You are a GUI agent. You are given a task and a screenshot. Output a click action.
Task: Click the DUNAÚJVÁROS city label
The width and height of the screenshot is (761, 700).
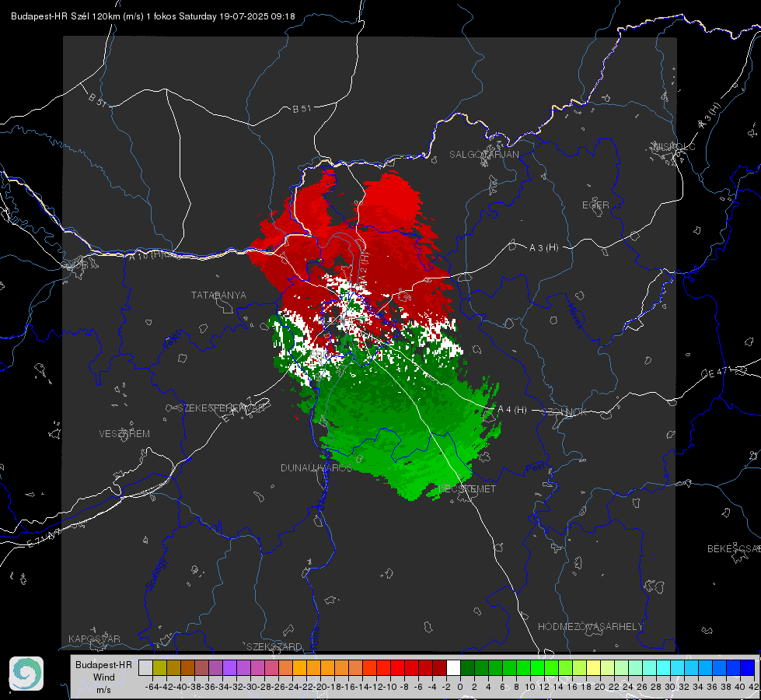[x=316, y=467]
